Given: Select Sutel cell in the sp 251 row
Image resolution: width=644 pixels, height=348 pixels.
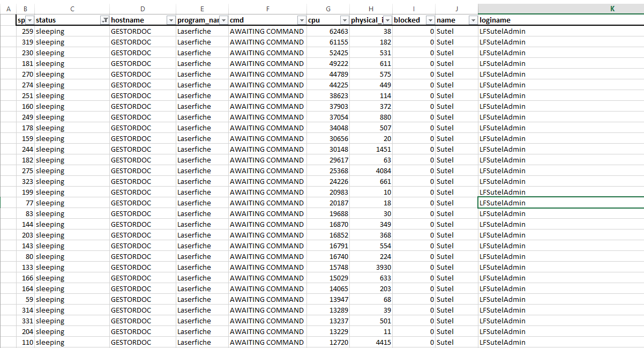Looking at the screenshot, I should (x=456, y=95).
